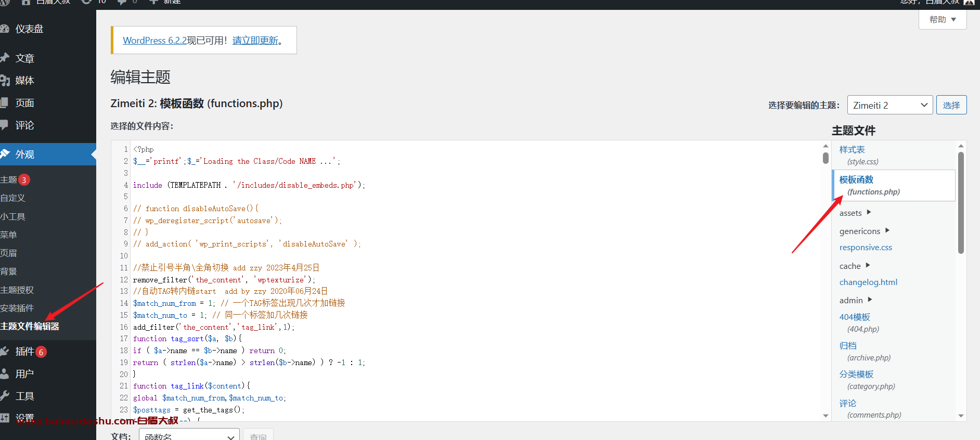Open changelog.html file
Screen dimensions: 980x440
coord(868,282)
